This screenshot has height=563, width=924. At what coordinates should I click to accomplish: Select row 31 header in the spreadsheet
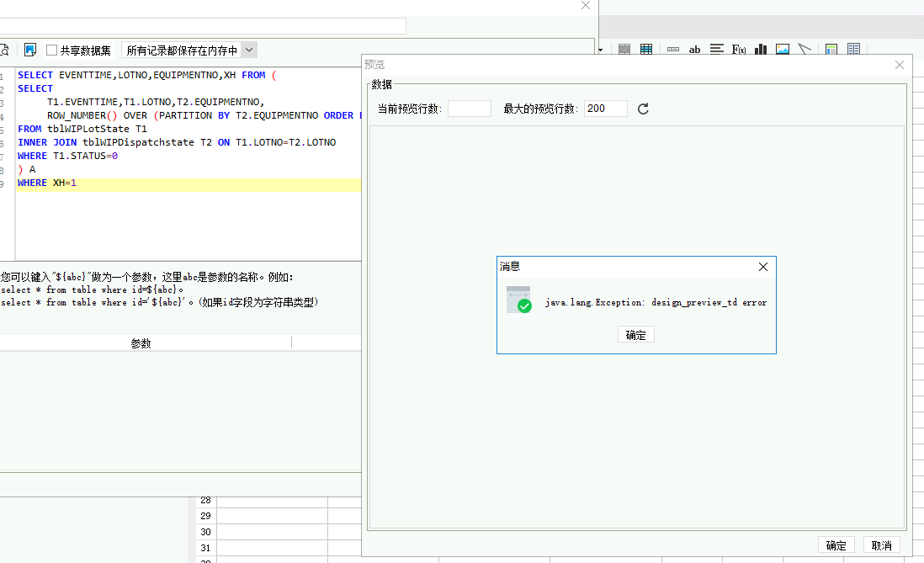(205, 548)
